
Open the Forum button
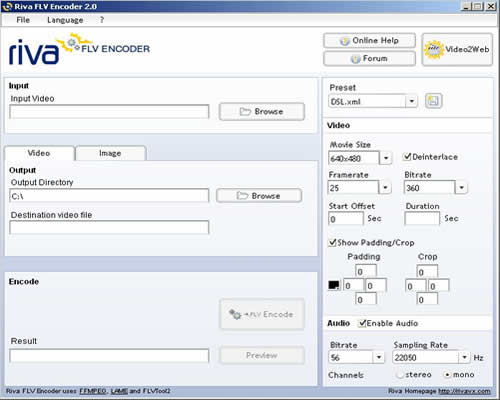pyautogui.click(x=369, y=59)
